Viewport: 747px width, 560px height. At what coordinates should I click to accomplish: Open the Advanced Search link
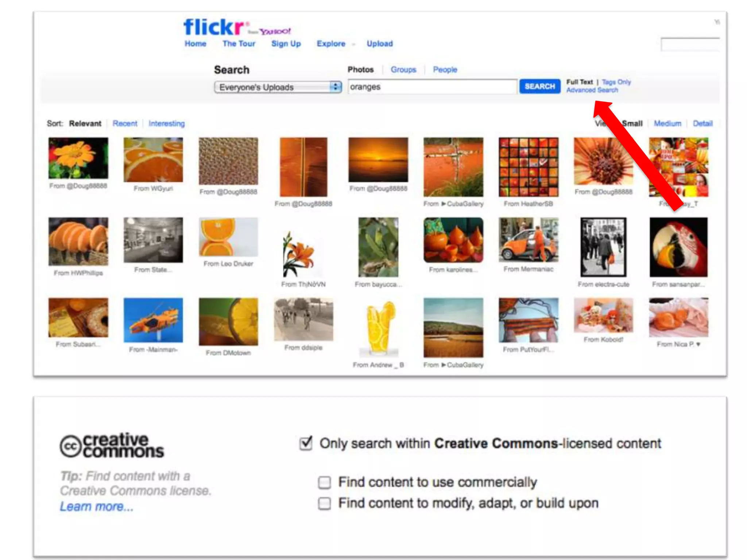592,90
